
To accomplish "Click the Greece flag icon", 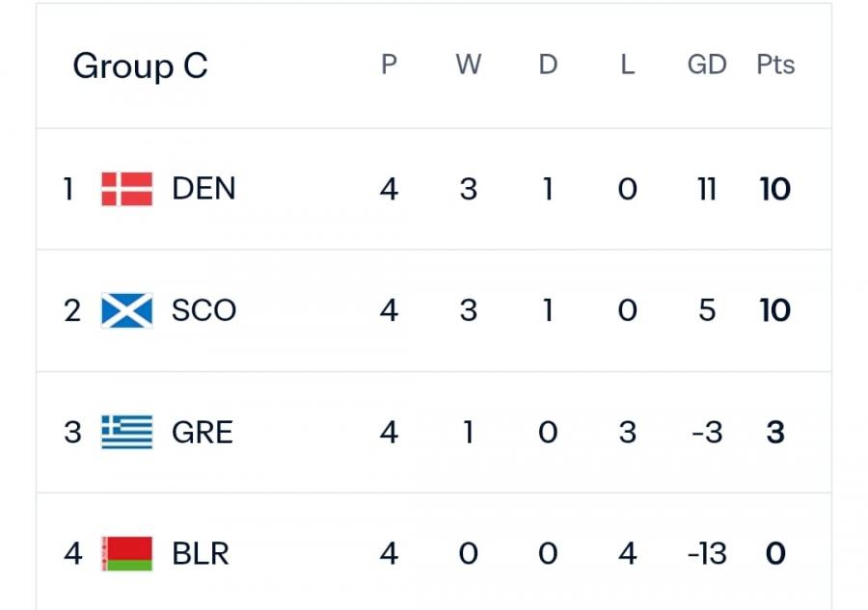I will pos(126,432).
